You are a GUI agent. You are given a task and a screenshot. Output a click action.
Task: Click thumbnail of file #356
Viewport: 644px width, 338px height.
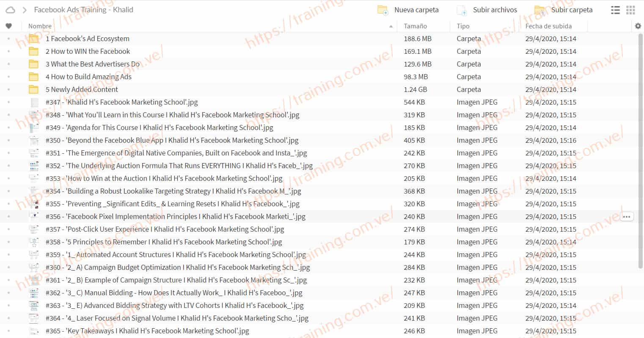click(34, 216)
